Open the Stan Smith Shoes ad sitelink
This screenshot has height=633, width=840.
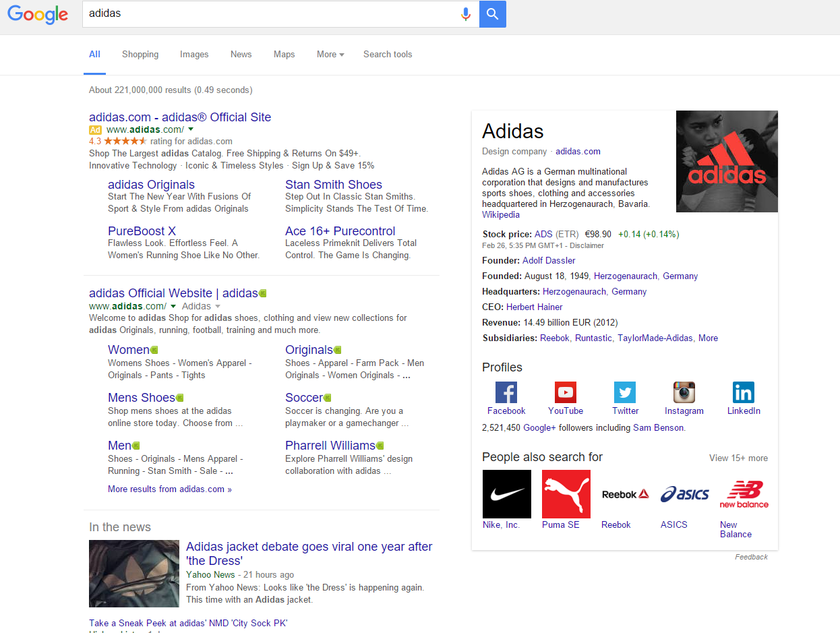[334, 185]
